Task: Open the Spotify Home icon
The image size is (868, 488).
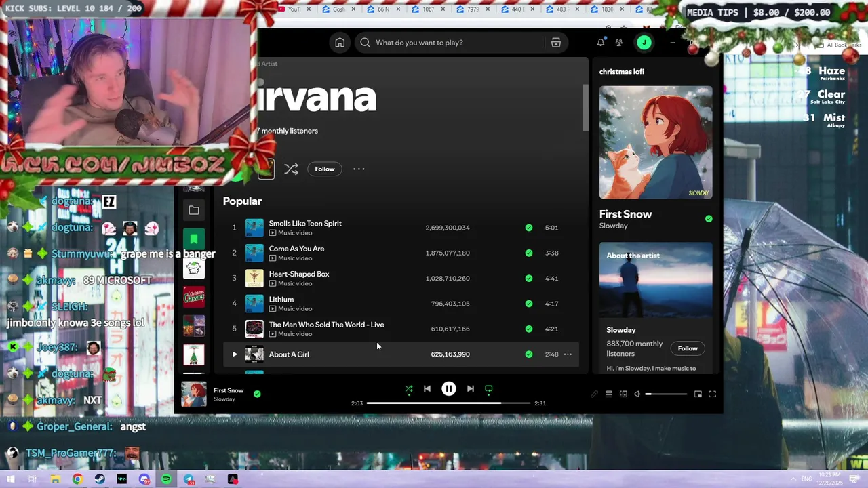Action: coord(340,43)
